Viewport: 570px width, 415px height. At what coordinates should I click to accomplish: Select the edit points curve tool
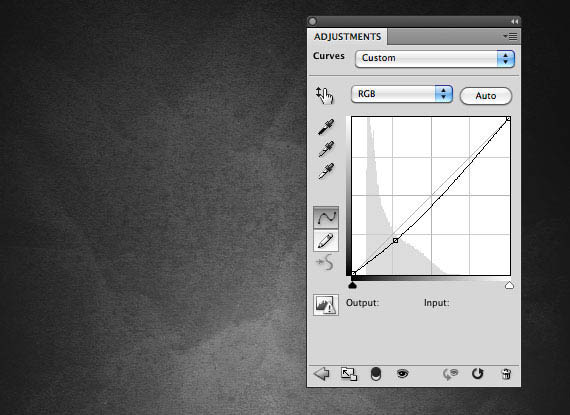point(326,218)
